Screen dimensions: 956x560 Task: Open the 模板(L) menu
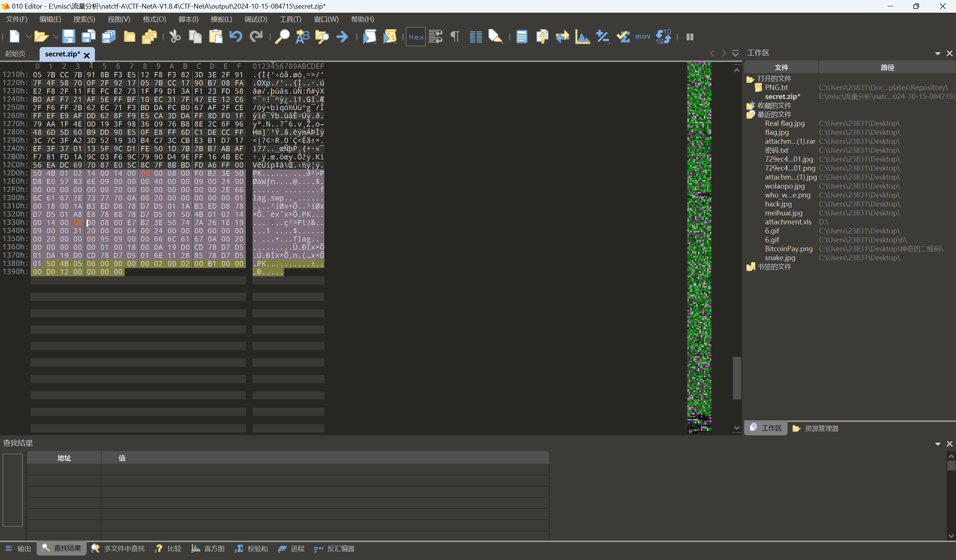(x=221, y=19)
